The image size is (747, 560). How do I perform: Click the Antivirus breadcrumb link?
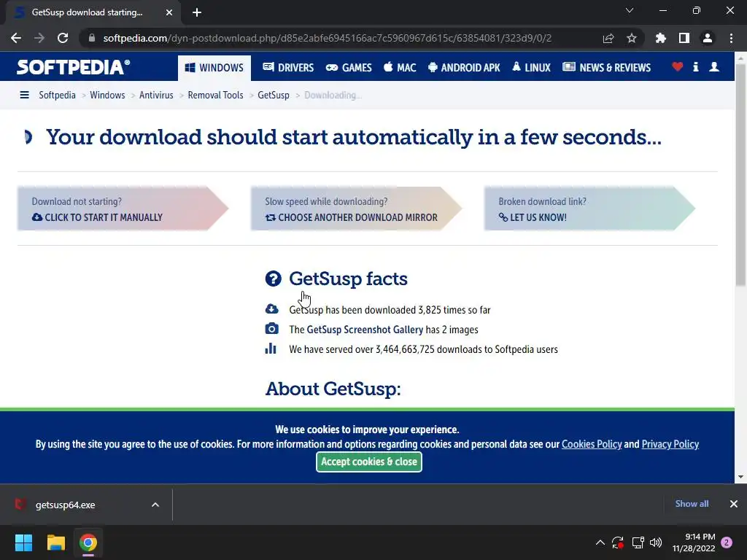coord(156,96)
